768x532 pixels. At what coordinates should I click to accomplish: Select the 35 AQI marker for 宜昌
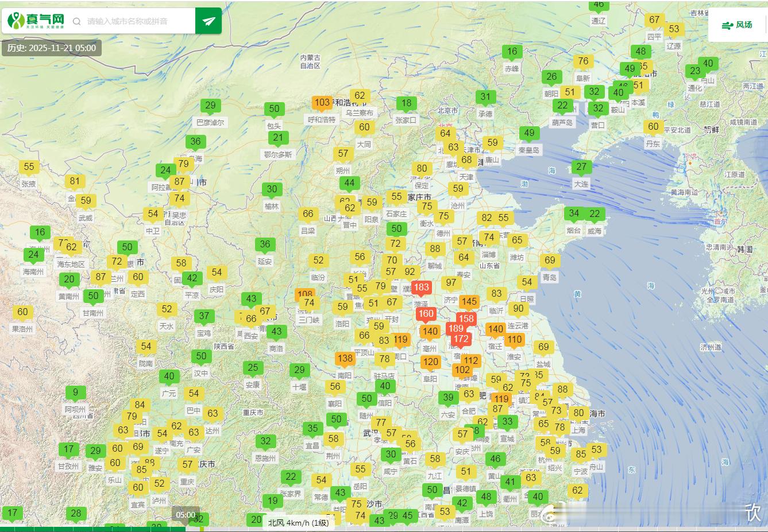[312, 428]
